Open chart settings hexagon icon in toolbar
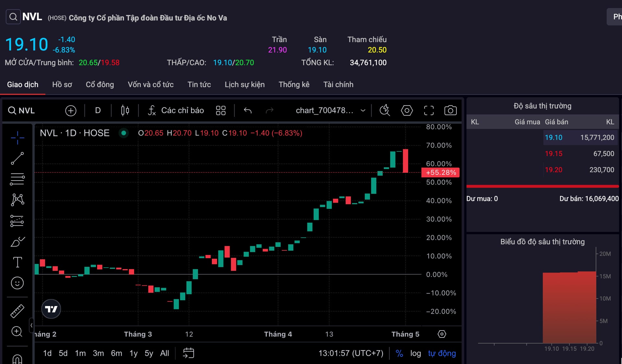 (407, 110)
